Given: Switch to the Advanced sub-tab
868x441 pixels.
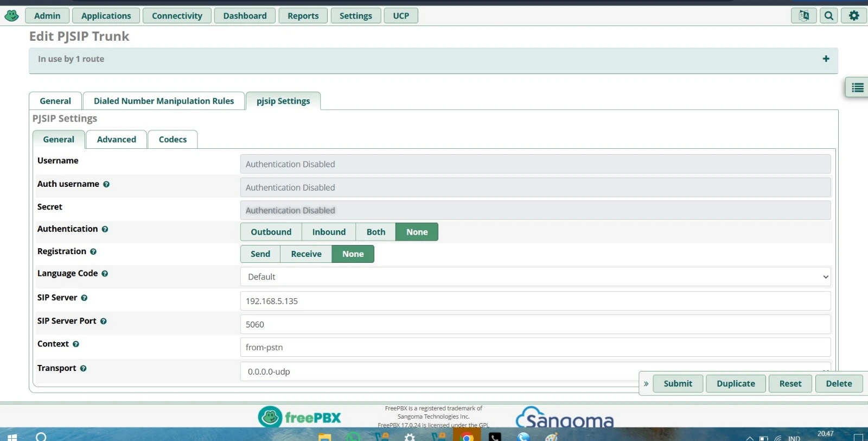Looking at the screenshot, I should [117, 140].
